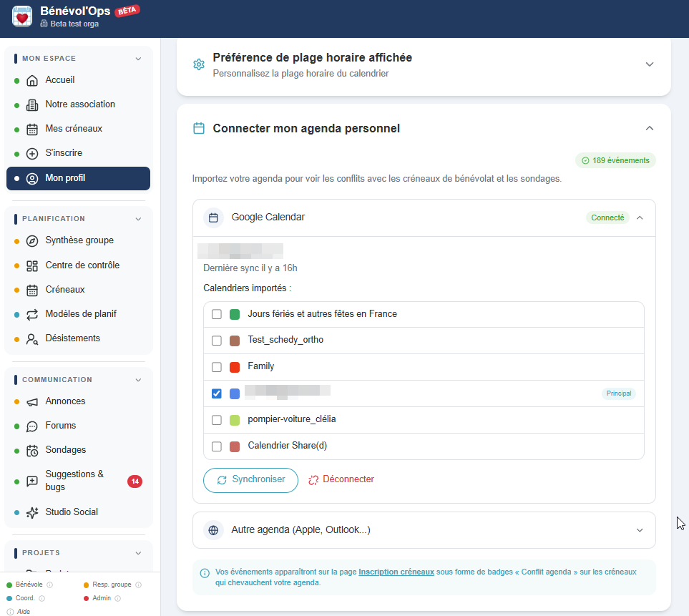This screenshot has height=616, width=689.
Task: Collapse the Google Calendar section chevron
Action: [x=640, y=218]
